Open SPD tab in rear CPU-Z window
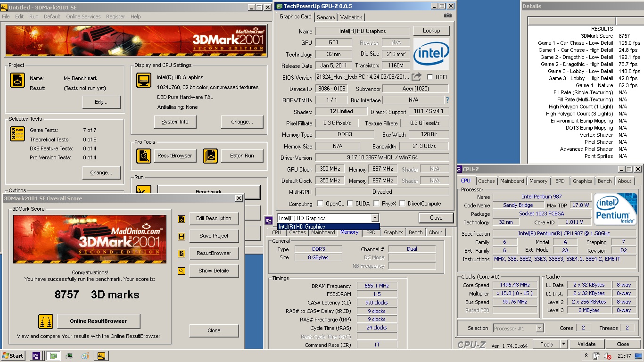The width and height of the screenshot is (644, 362). 371,232
